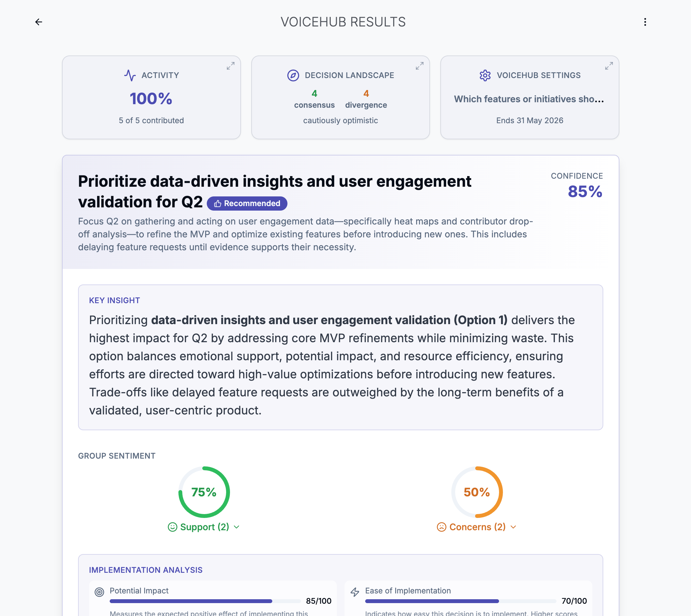
Task: Click the Ease of Implementation progress bar
Action: 460,601
